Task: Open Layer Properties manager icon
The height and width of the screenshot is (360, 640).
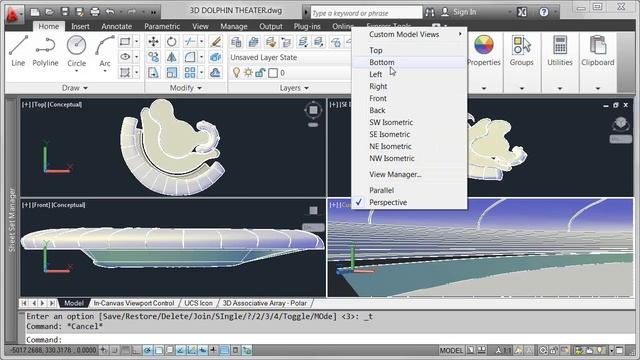Action: [236, 42]
